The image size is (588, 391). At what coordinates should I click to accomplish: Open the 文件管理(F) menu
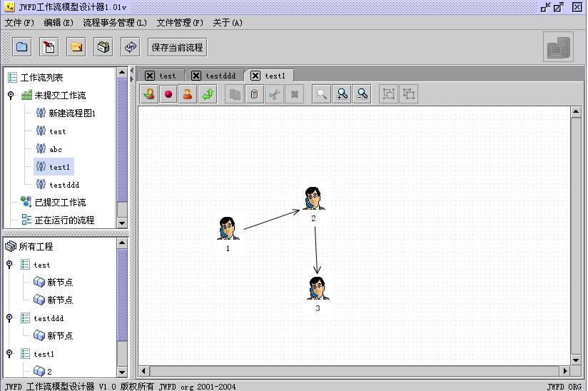tap(180, 23)
